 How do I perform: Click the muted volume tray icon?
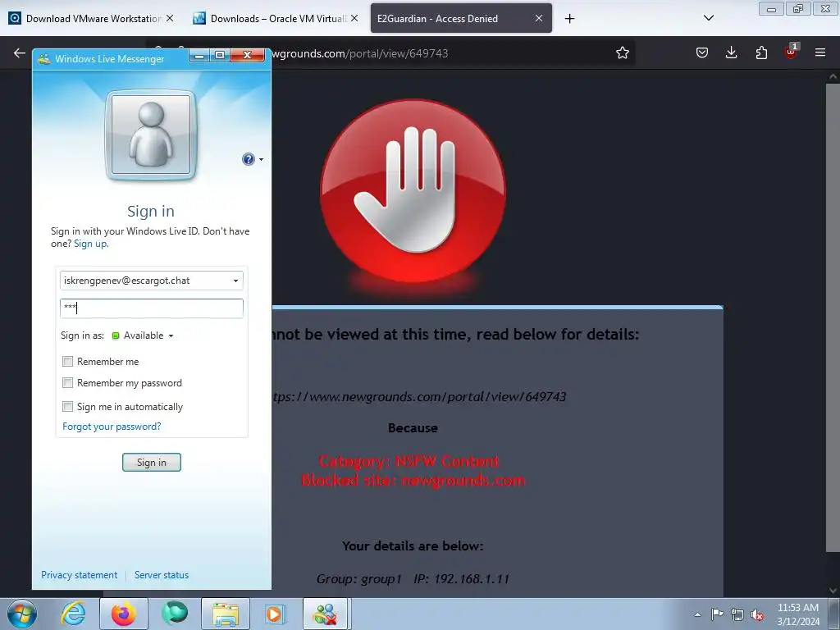click(x=757, y=614)
